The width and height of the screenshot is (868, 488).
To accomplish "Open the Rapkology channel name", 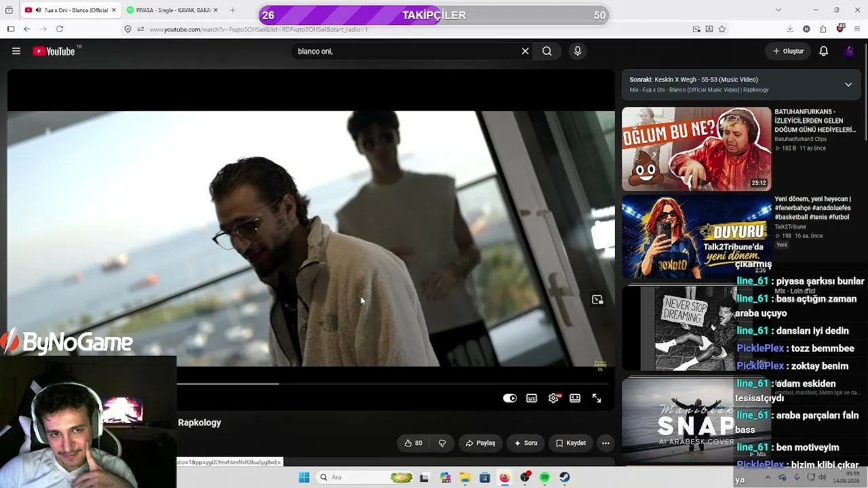I will click(199, 422).
